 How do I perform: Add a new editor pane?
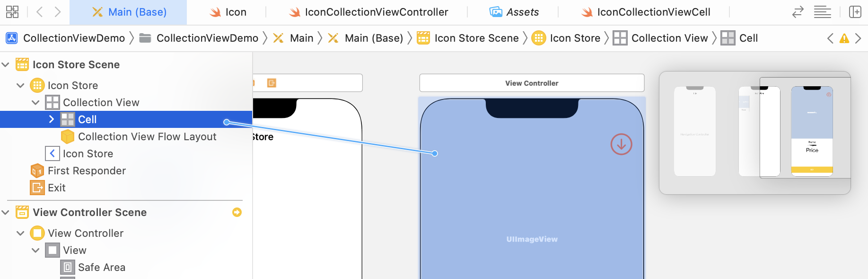pos(855,12)
